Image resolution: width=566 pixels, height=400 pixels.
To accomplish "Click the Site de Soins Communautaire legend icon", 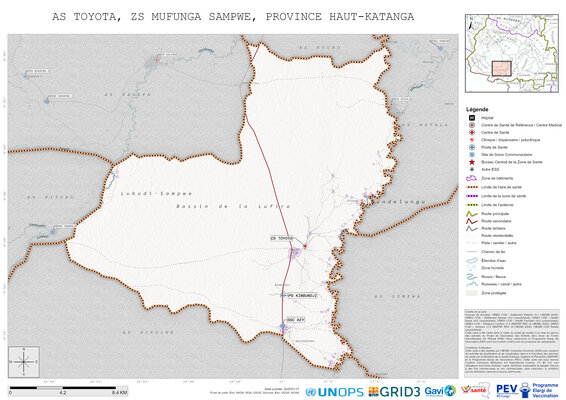I will pyautogui.click(x=471, y=155).
